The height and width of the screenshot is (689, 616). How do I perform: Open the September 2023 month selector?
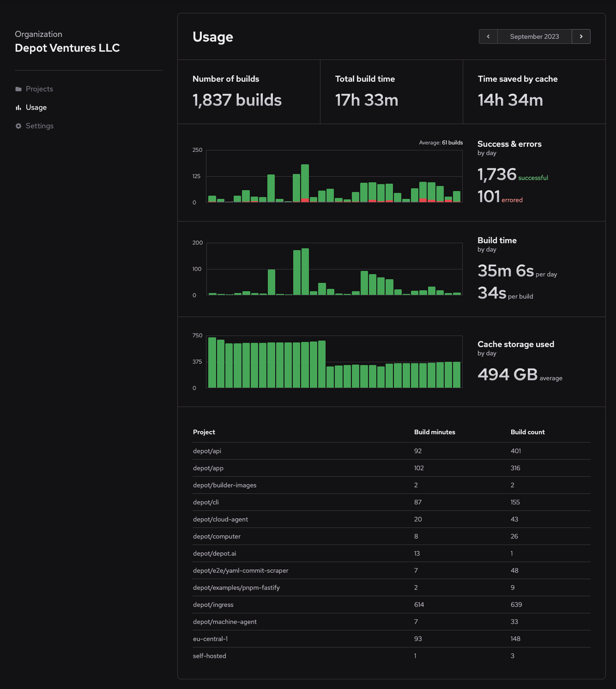tap(534, 36)
